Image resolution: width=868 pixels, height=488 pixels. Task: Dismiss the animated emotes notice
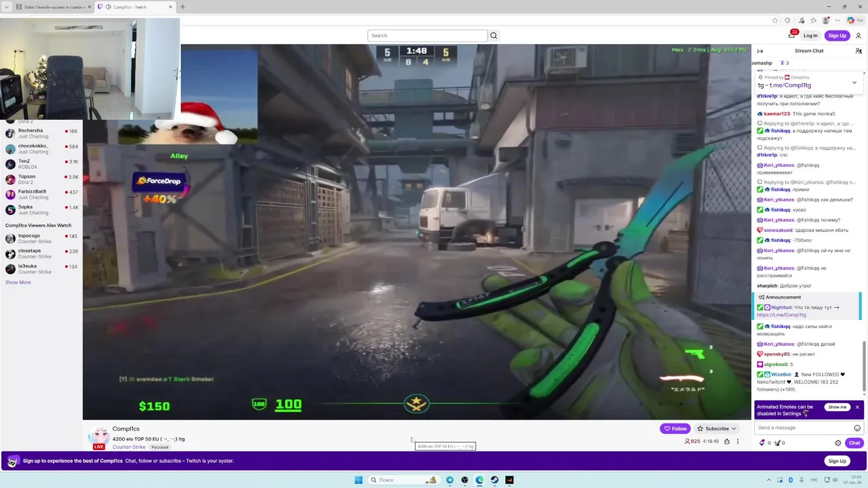tap(857, 407)
